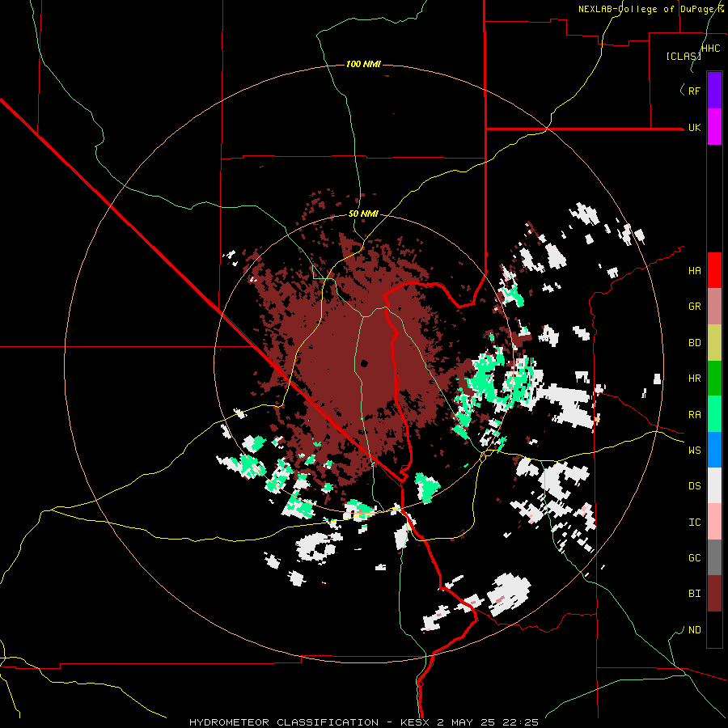The height and width of the screenshot is (728, 728).
Task: Click the DS legend label text
Action: point(694,485)
